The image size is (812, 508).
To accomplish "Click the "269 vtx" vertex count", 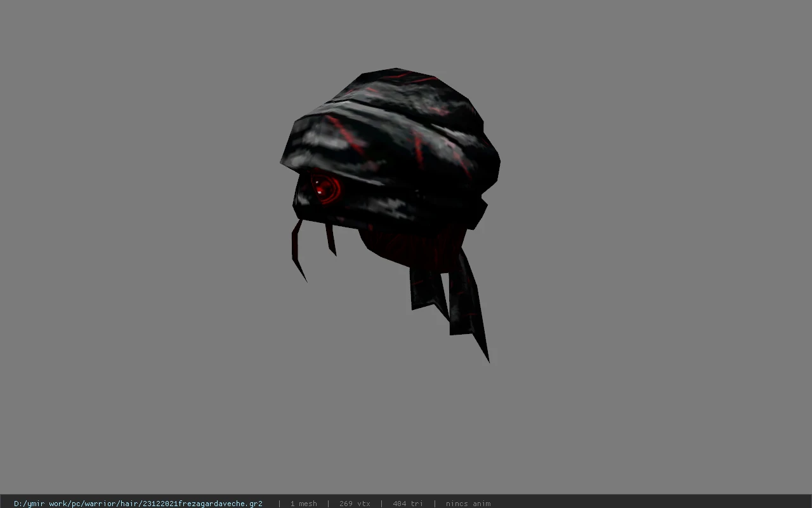I will pyautogui.click(x=355, y=504).
